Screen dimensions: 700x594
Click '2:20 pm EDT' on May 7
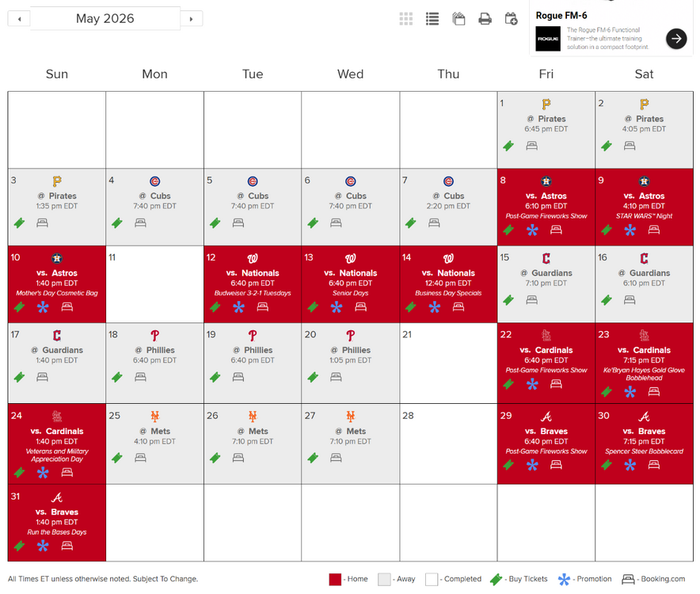click(x=448, y=207)
